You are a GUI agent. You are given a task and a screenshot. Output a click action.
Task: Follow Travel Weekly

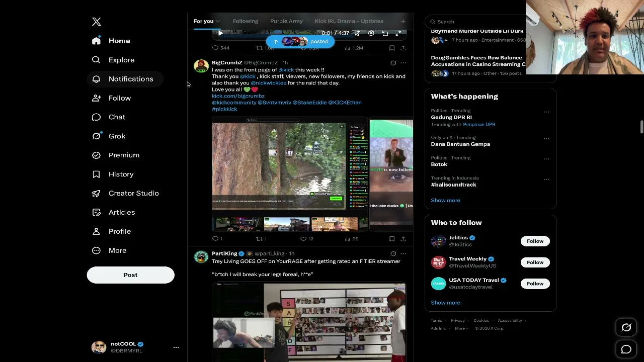tap(535, 262)
